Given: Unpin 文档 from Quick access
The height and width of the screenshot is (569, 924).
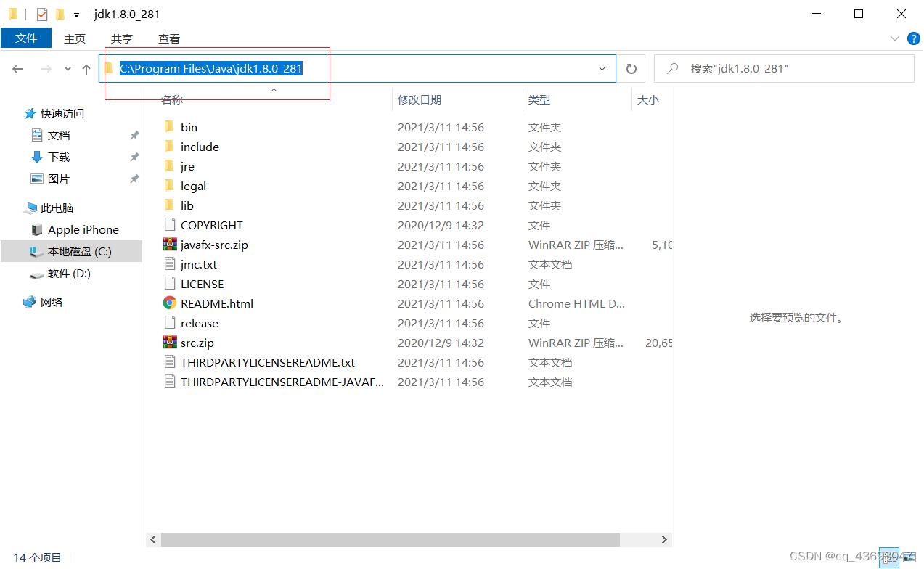Looking at the screenshot, I should coord(134,135).
